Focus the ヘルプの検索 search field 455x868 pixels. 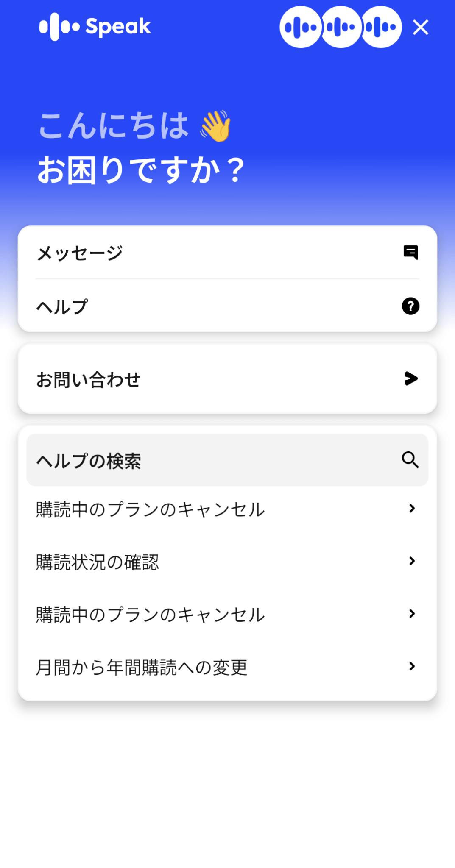point(212,460)
